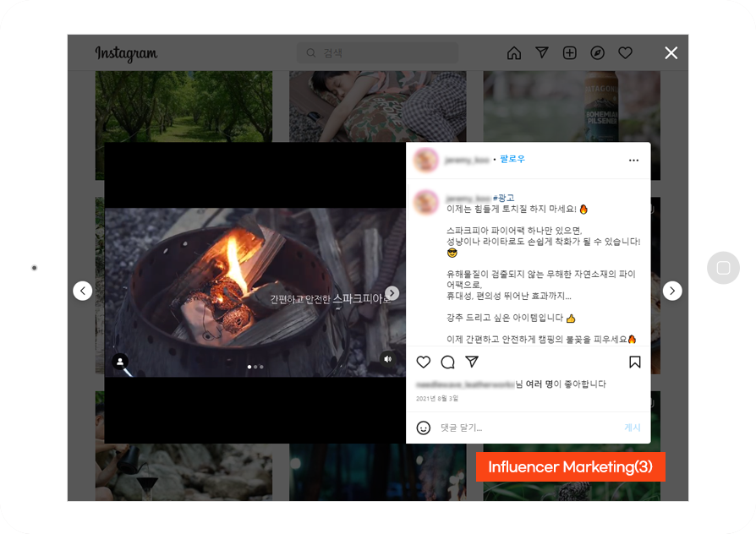The image size is (756, 534).
Task: Save the post with bookmark icon
Action: (x=635, y=362)
